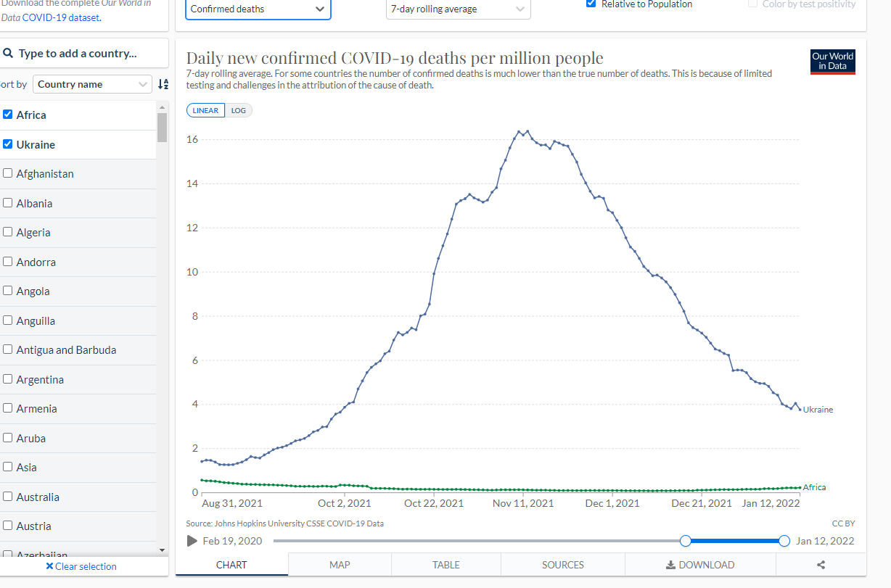Switch the chart to LOG scale
Screen dimensions: 891x588
tap(239, 110)
